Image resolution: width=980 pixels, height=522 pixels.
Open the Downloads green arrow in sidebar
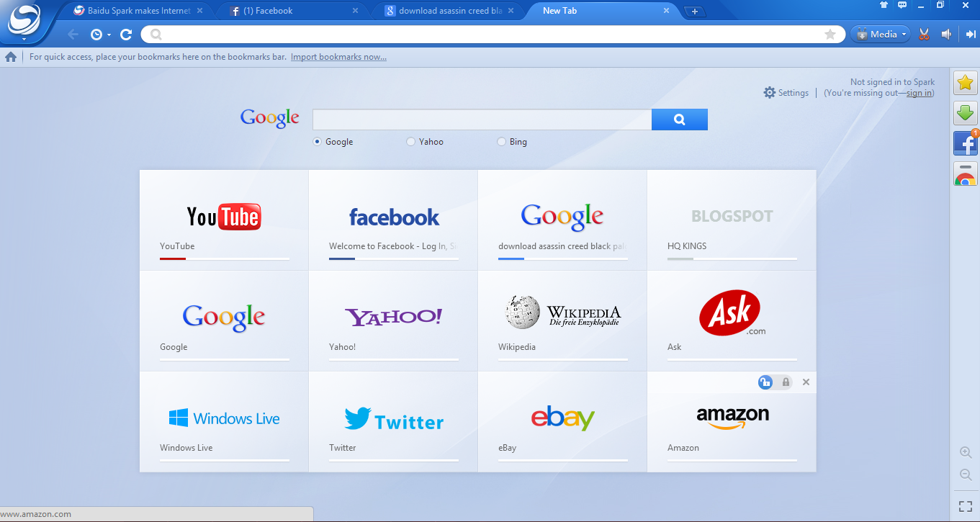(x=966, y=113)
